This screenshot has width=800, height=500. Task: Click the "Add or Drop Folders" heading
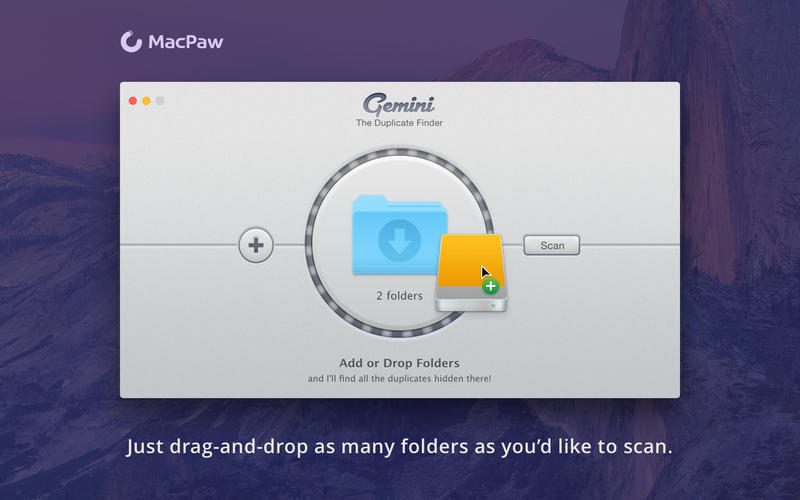click(x=399, y=363)
